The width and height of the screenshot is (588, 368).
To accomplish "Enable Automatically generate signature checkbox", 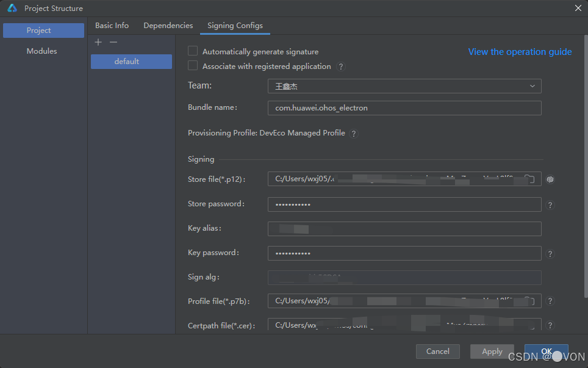I will point(193,51).
